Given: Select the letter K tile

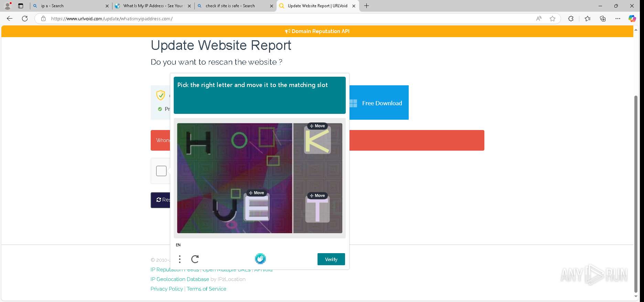Looking at the screenshot, I should tap(317, 141).
